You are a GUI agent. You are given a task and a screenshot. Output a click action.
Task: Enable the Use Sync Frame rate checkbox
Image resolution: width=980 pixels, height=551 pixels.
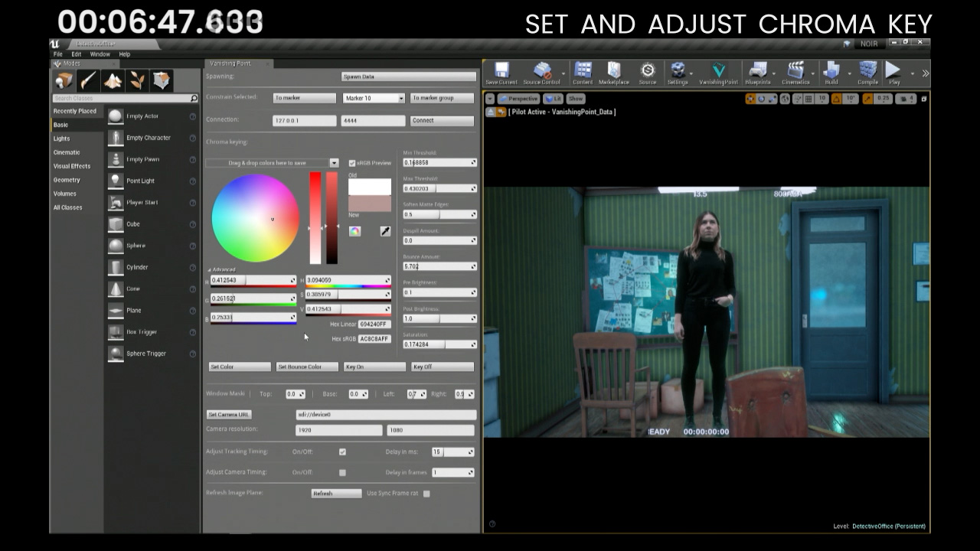pyautogui.click(x=426, y=494)
